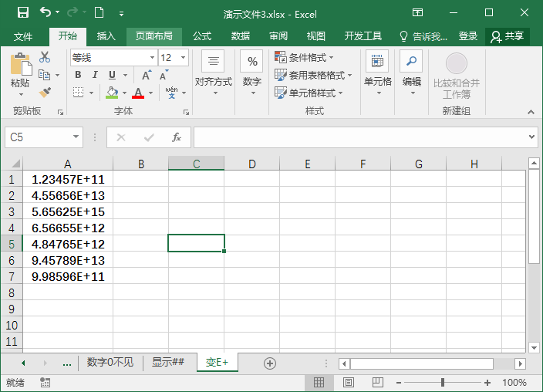The height and width of the screenshot is (392, 543).
Task: Open the 编辑 editing group
Action: [x=411, y=73]
